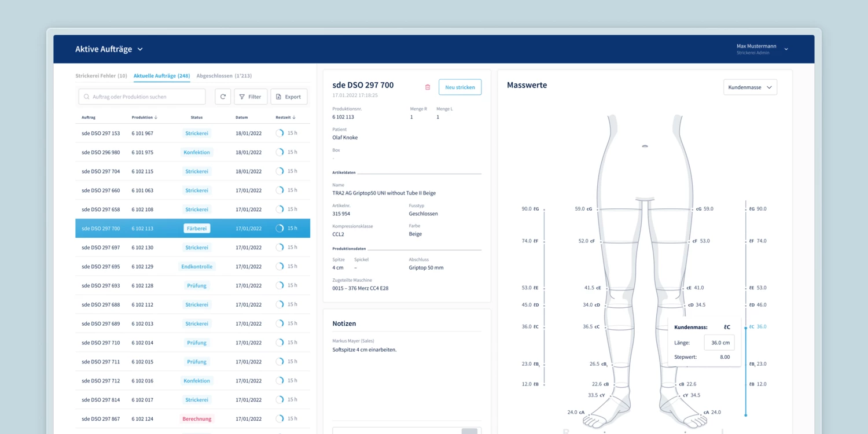This screenshot has width=868, height=434.
Task: Expand the Aktive Aufträge title dropdown
Action: (140, 50)
